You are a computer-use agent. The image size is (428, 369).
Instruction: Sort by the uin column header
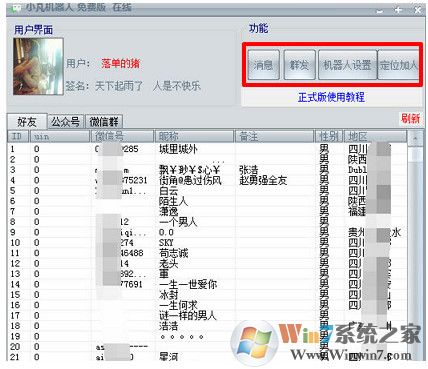[x=59, y=136]
